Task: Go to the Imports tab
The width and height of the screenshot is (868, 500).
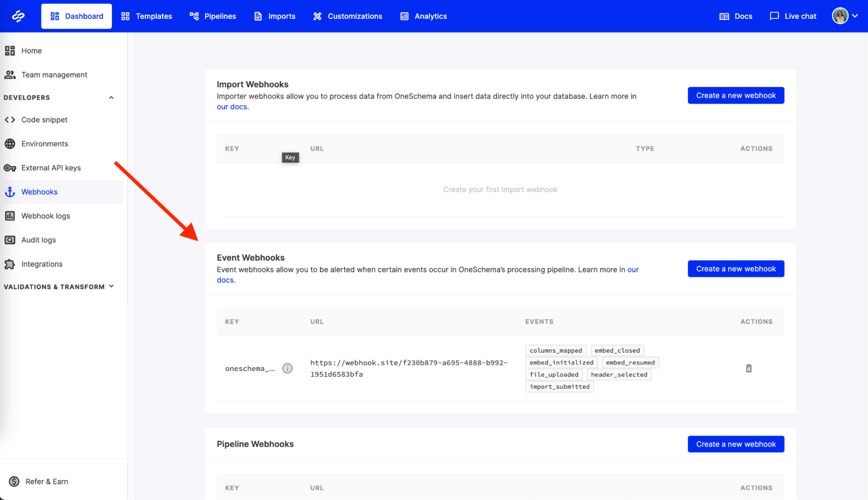Action: coord(274,16)
